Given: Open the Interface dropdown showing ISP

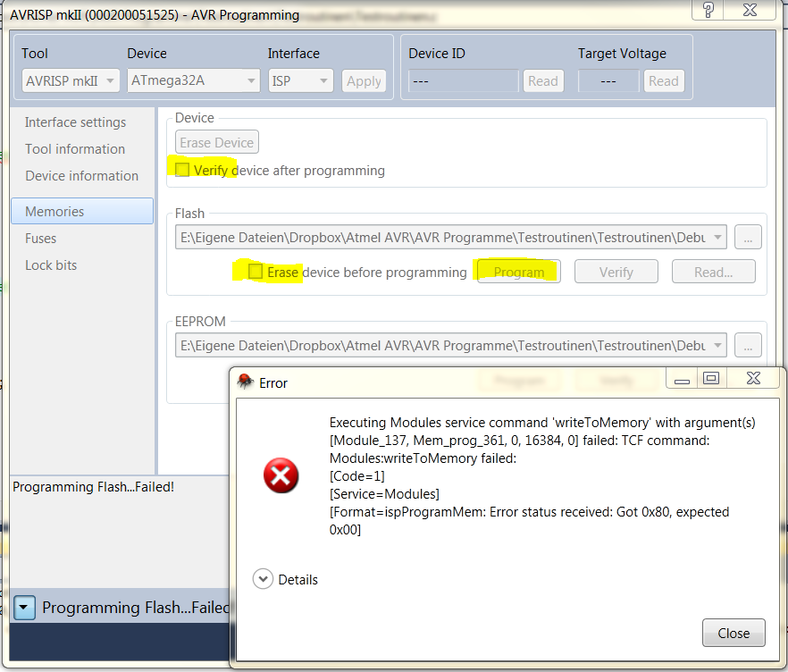Looking at the screenshot, I should click(300, 81).
